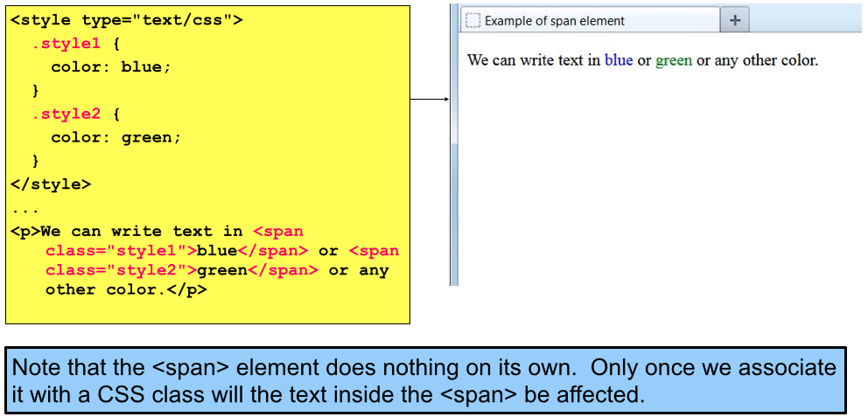Click the green word 'green' in the browser page

674,60
